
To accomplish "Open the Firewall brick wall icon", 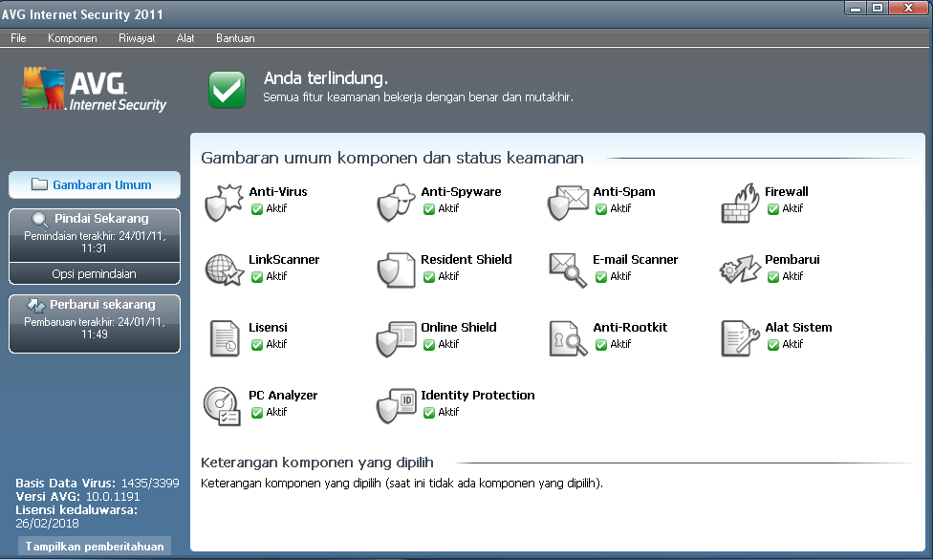I will coord(740,203).
